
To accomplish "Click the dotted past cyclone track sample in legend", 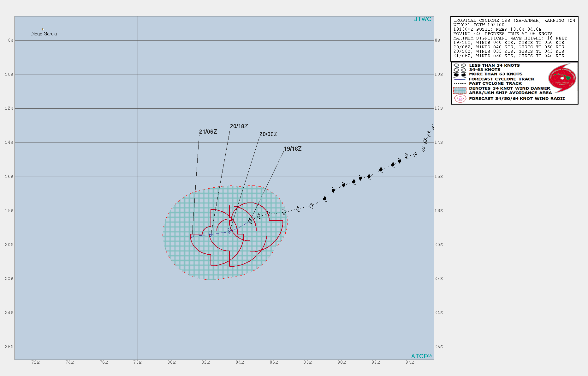I will (x=460, y=84).
